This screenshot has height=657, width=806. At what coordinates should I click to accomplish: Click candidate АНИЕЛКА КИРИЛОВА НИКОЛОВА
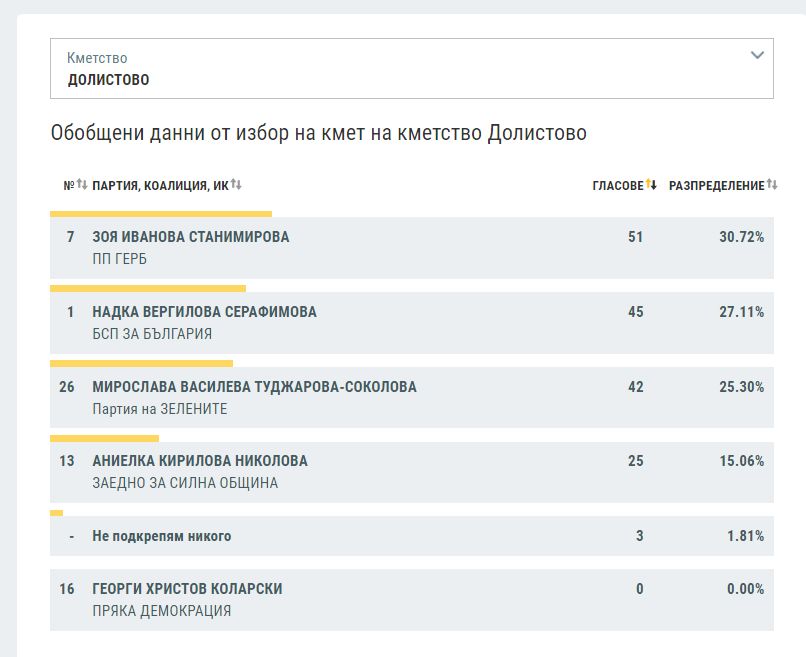(199, 461)
